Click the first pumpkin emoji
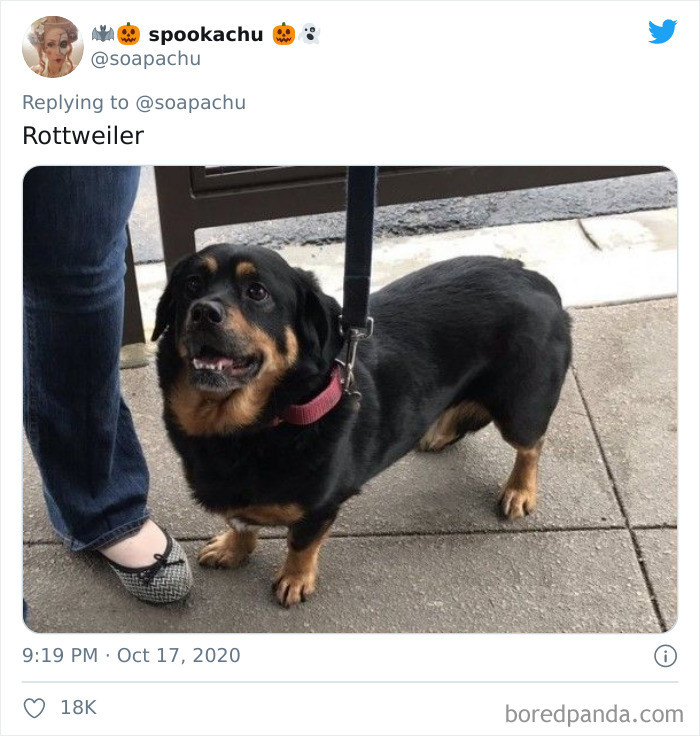 [129, 34]
